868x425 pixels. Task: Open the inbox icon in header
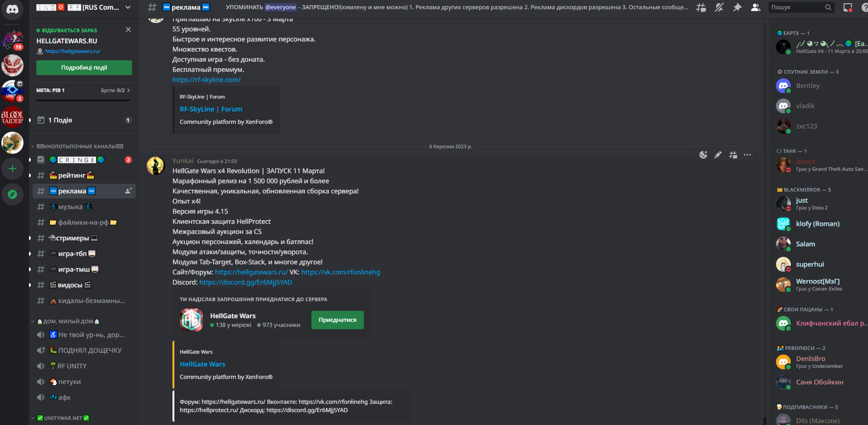tap(848, 7)
